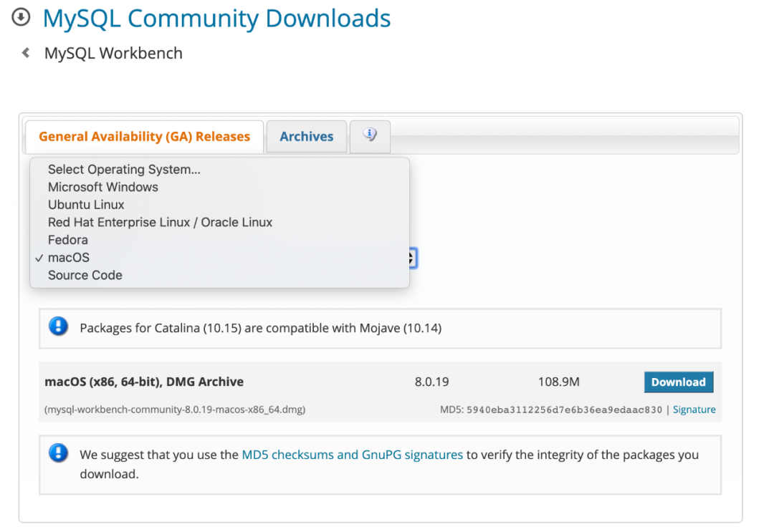Choose Microsoft Windows from the OS list
This screenshot has height=532, width=774.
pos(103,187)
